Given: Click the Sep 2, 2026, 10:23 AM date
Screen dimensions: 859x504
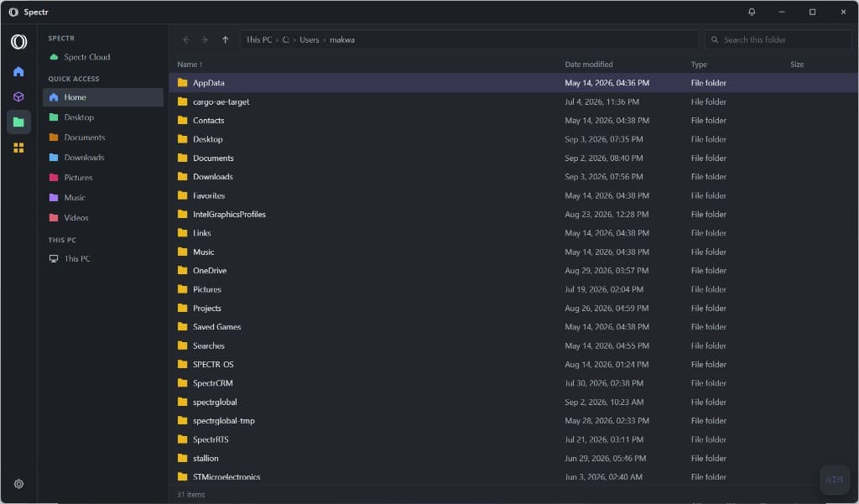Looking at the screenshot, I should (604, 402).
